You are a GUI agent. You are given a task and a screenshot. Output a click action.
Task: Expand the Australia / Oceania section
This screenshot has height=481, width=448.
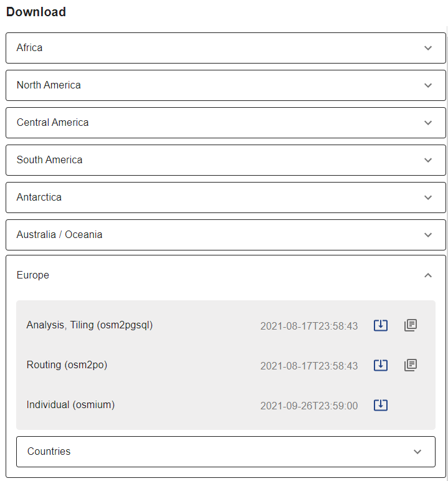tap(226, 235)
